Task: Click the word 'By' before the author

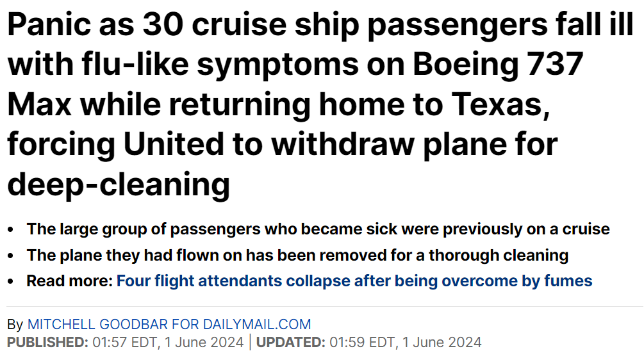Action: [x=15, y=324]
